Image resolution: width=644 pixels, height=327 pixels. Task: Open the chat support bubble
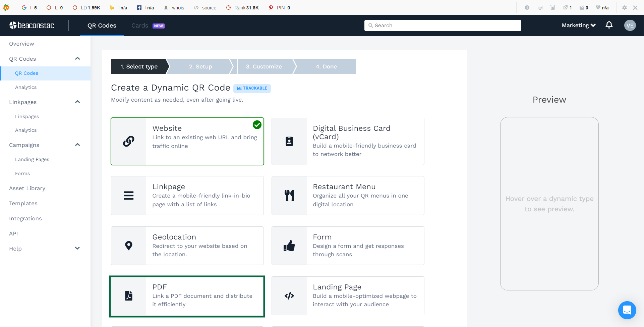[x=627, y=310]
